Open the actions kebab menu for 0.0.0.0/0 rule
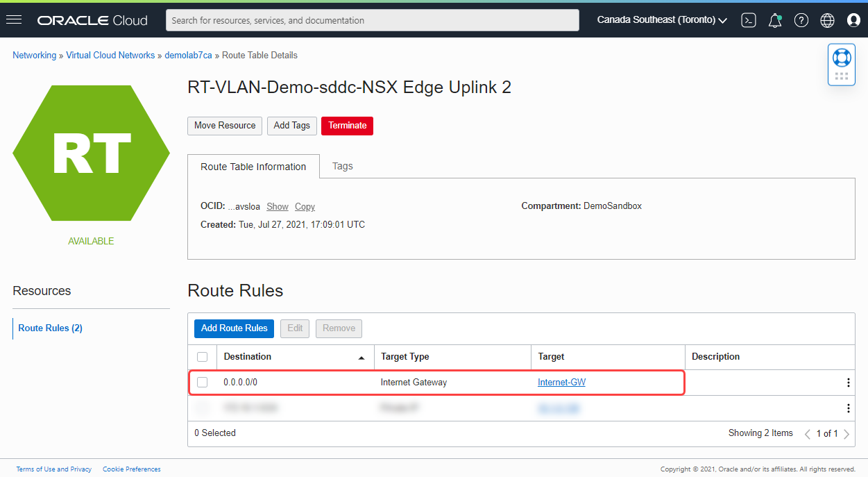This screenshot has height=477, width=868. tap(847, 382)
